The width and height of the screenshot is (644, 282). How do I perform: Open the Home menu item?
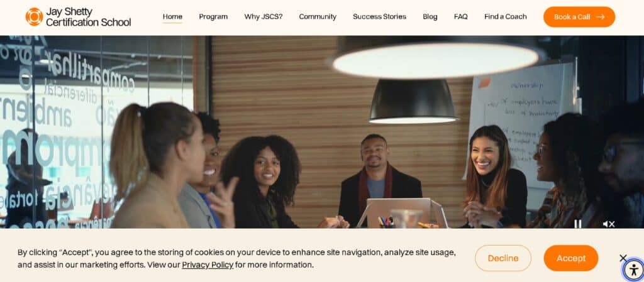pos(172,17)
